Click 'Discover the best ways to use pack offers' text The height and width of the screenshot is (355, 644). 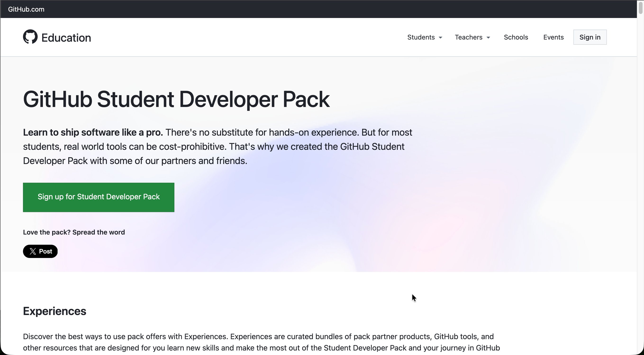(94, 337)
